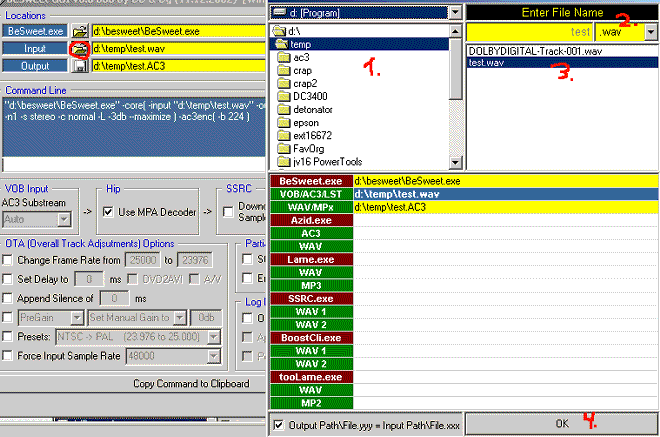660x437 pixels.
Task: Click the BeSweet.exe path field at top
Action: (x=178, y=31)
